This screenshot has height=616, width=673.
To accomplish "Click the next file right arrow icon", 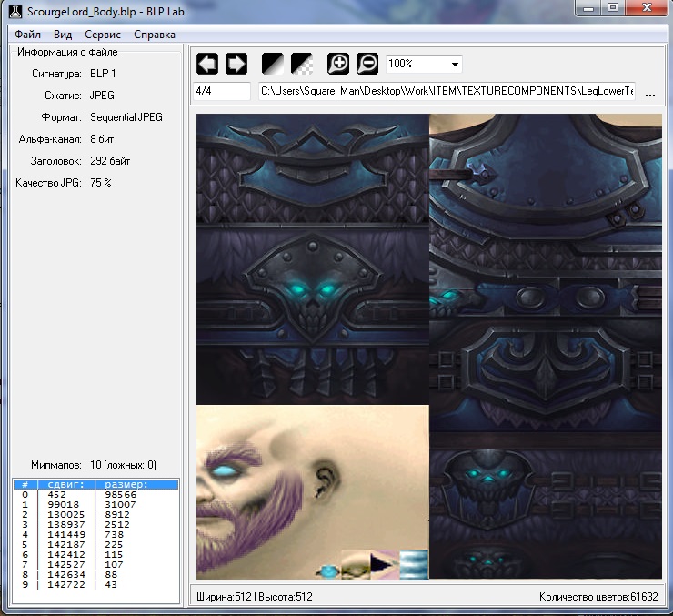I will pyautogui.click(x=236, y=64).
